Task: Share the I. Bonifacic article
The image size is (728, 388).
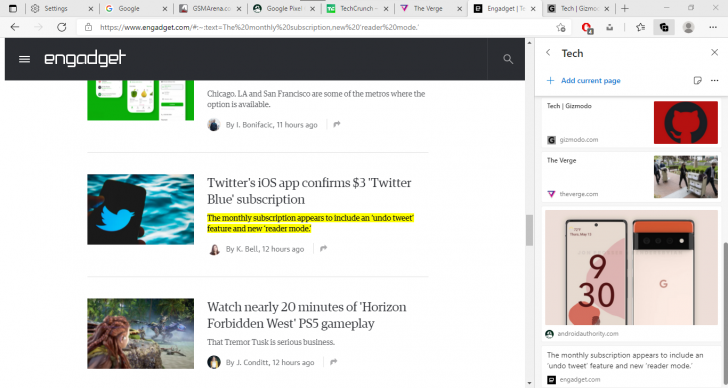Action: (337, 124)
